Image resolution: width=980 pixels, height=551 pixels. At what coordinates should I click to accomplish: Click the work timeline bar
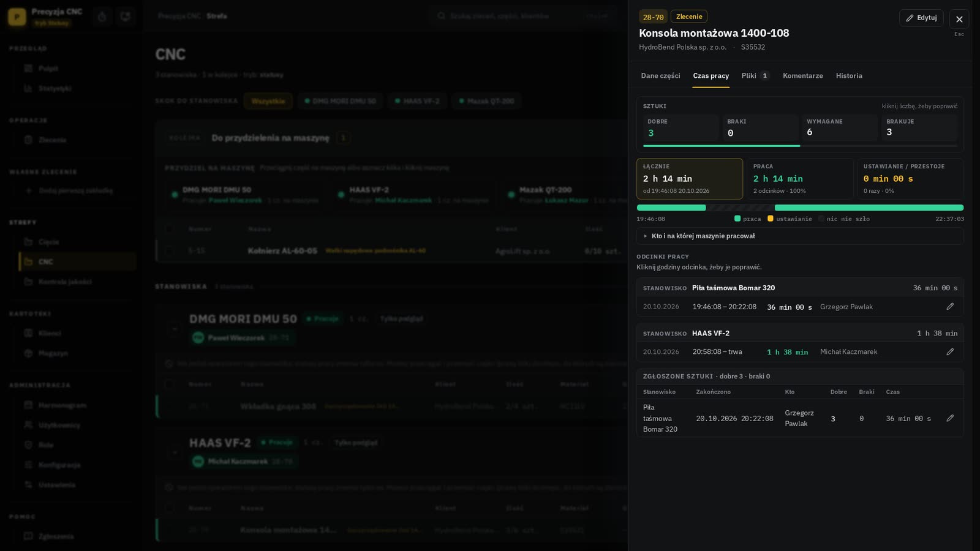pyautogui.click(x=800, y=208)
